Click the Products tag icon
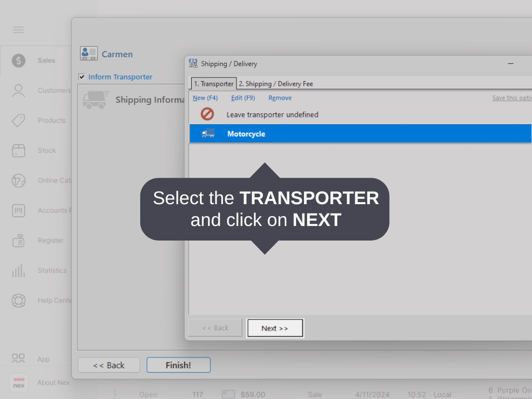The image size is (532, 399). point(18,121)
